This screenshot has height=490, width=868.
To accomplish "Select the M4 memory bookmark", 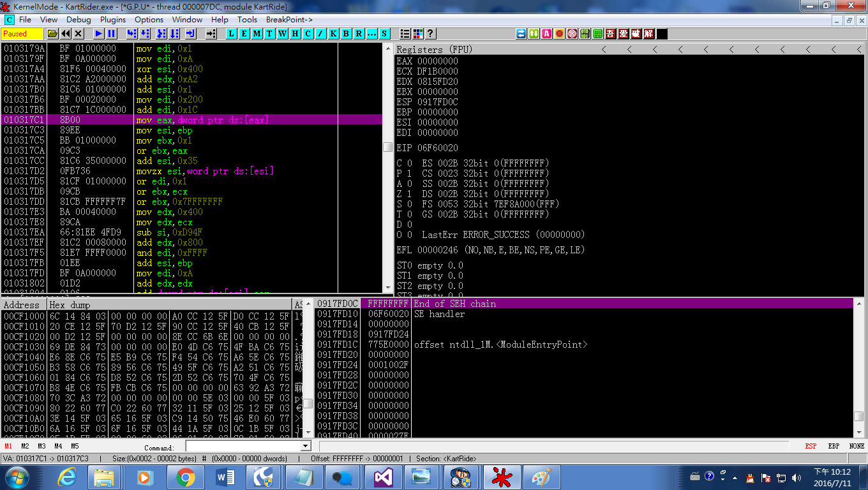I will (x=58, y=446).
